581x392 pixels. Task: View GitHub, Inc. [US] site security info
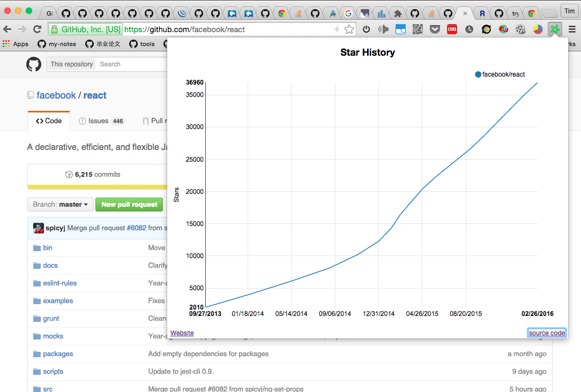(x=86, y=29)
